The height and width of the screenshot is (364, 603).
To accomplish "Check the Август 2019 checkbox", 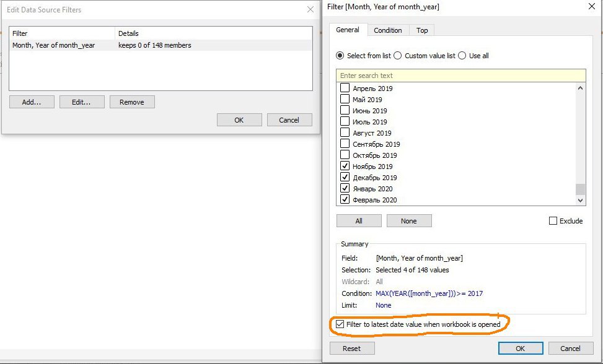I will (345, 133).
